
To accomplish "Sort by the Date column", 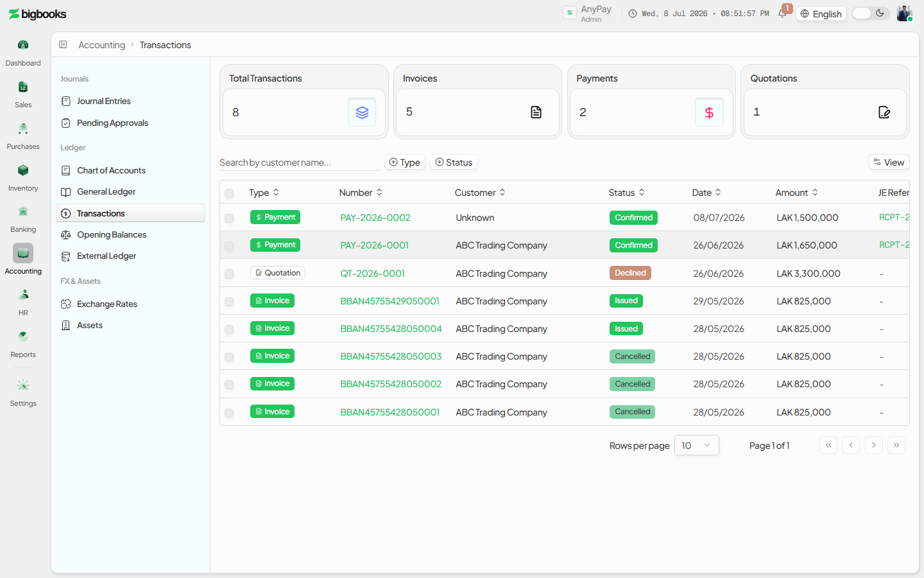I will pos(706,193).
